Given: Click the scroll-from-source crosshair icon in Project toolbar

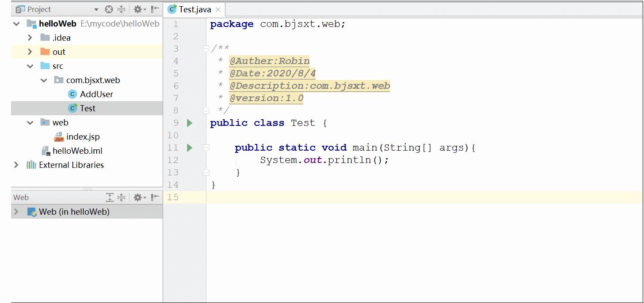Looking at the screenshot, I should [x=109, y=9].
